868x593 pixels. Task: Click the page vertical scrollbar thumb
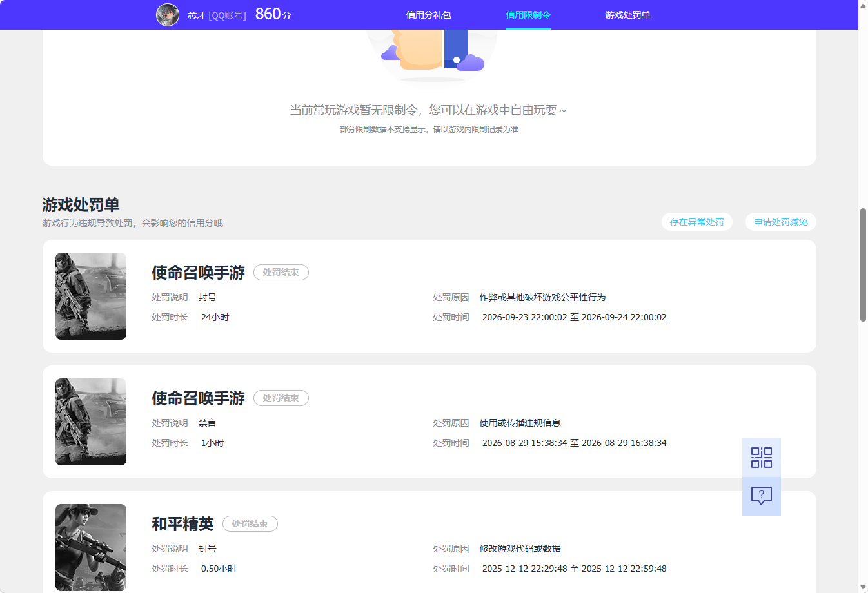point(863,264)
